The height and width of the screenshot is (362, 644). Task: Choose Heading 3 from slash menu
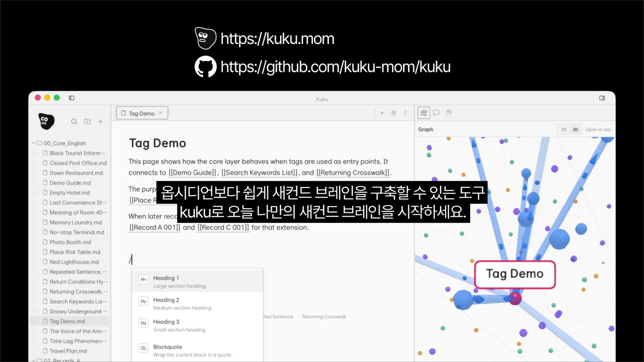pos(197,325)
